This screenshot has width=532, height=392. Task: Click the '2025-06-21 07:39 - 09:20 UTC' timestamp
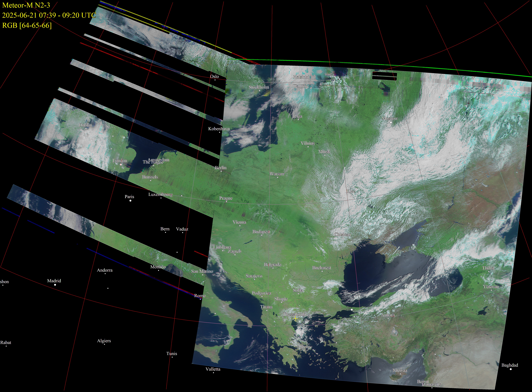[49, 15]
